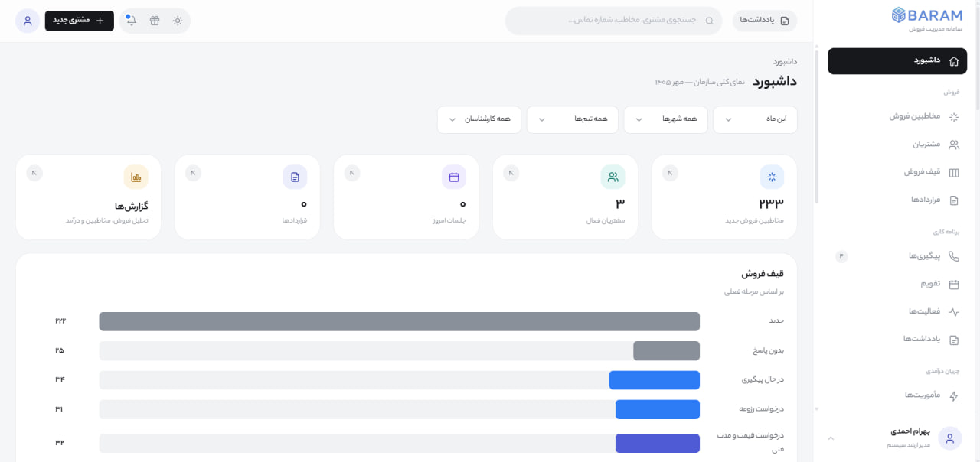The height and width of the screenshot is (462, 980).
Task: Expand user menu chevron beside بهرام احمدی
Action: click(831, 438)
